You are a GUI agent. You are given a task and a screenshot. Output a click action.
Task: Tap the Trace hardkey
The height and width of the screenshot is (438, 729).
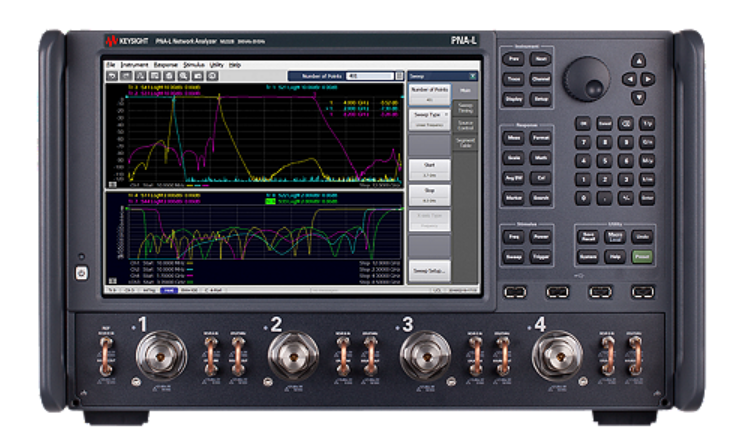[513, 79]
